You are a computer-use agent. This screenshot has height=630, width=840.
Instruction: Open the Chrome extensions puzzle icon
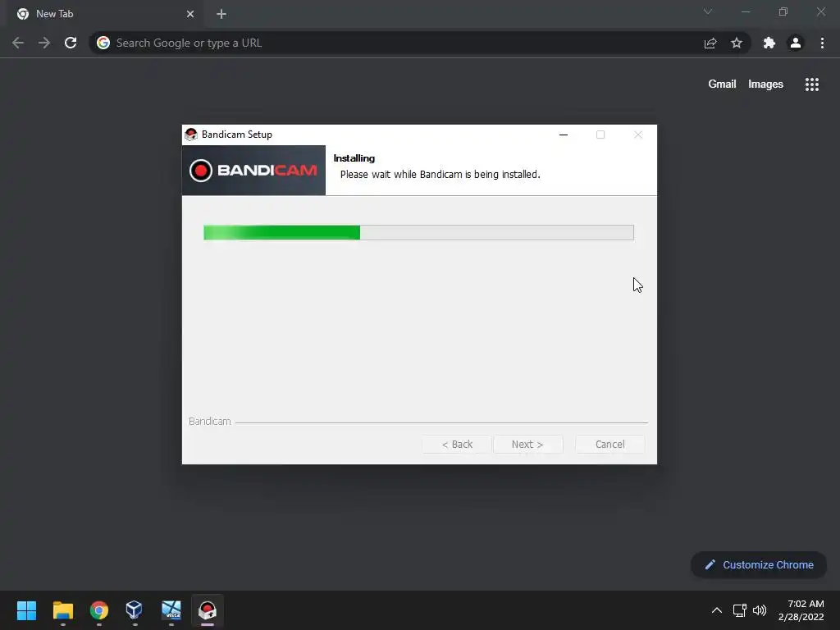coord(769,43)
